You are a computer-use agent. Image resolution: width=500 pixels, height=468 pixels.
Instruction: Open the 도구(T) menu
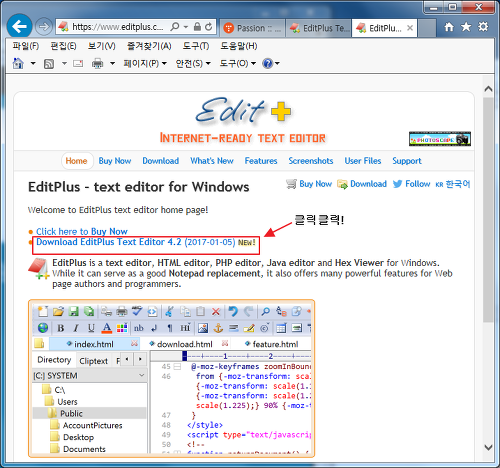196,46
